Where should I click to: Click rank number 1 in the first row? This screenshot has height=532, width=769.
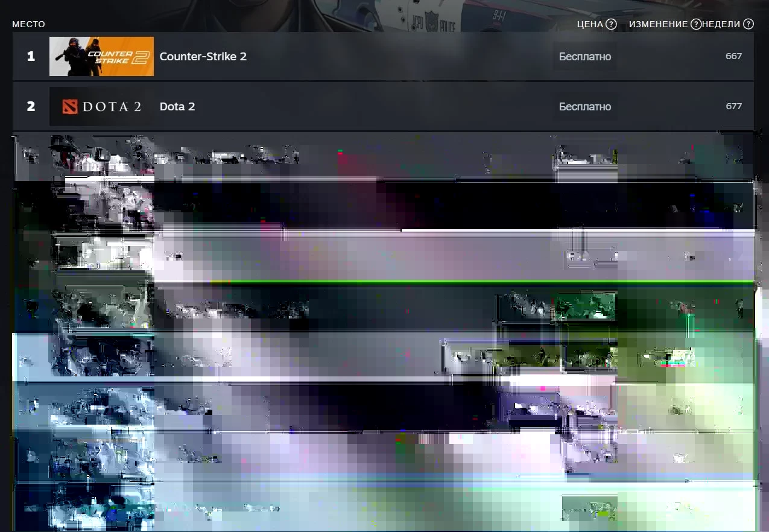[x=31, y=57]
